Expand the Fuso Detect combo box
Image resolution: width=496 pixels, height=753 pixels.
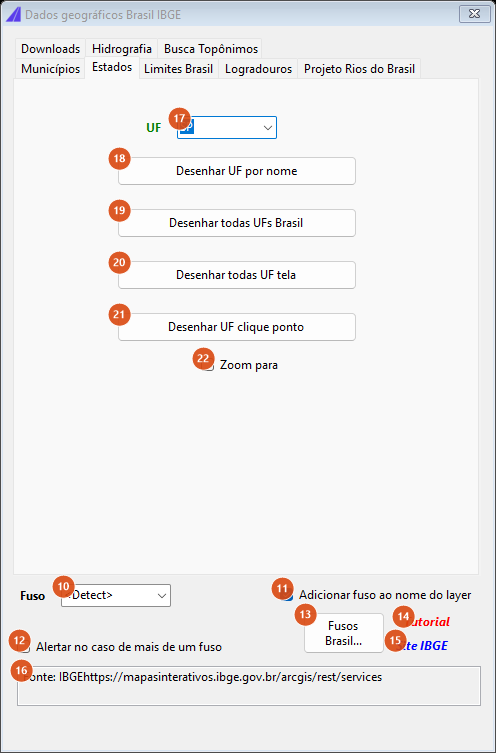coord(116,595)
